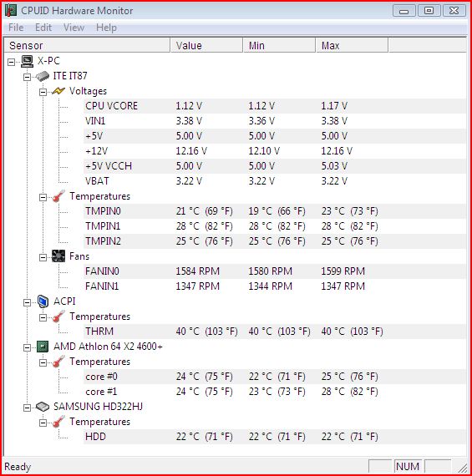
Task: Click the Value column header
Action: tap(207, 45)
